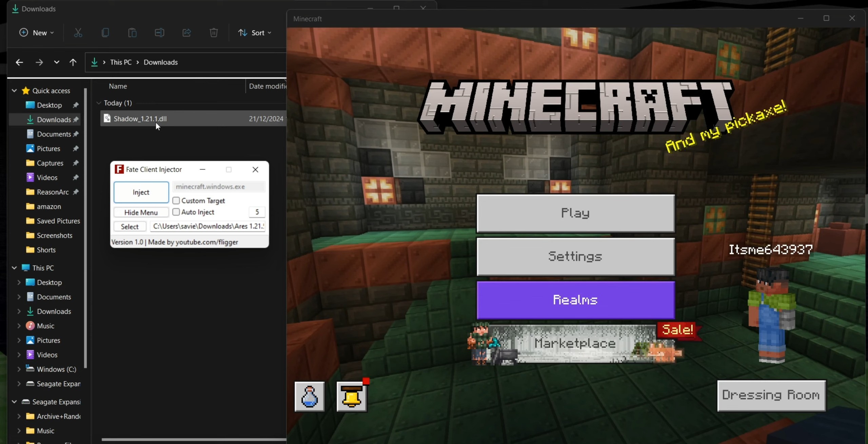Click the download icon in the address bar
This screenshot has width=868, height=444.
95,62
